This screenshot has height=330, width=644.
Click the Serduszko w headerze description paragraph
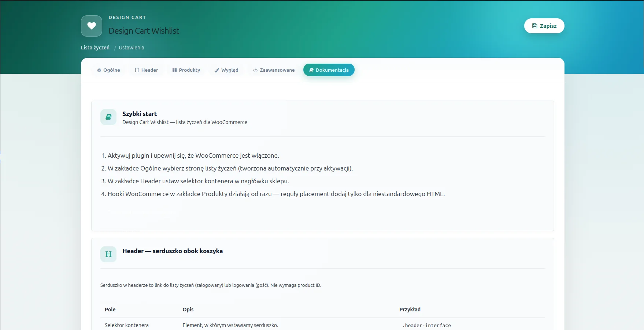211,285
